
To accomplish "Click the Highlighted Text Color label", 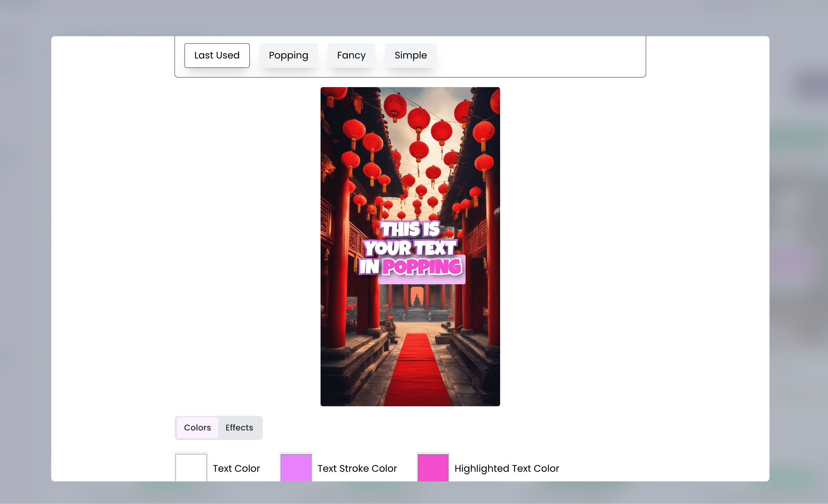I will pos(506,468).
